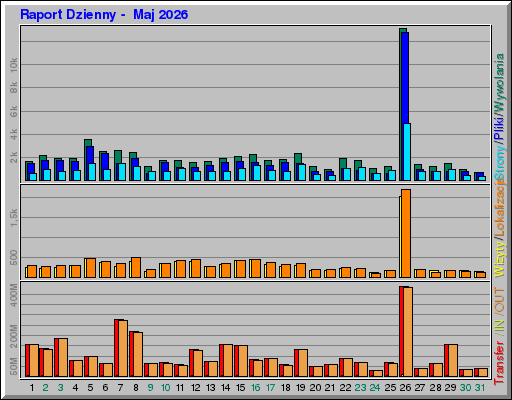Select day 15 label on the x-axis
The width and height of the screenshot is (512, 400).
click(240, 388)
